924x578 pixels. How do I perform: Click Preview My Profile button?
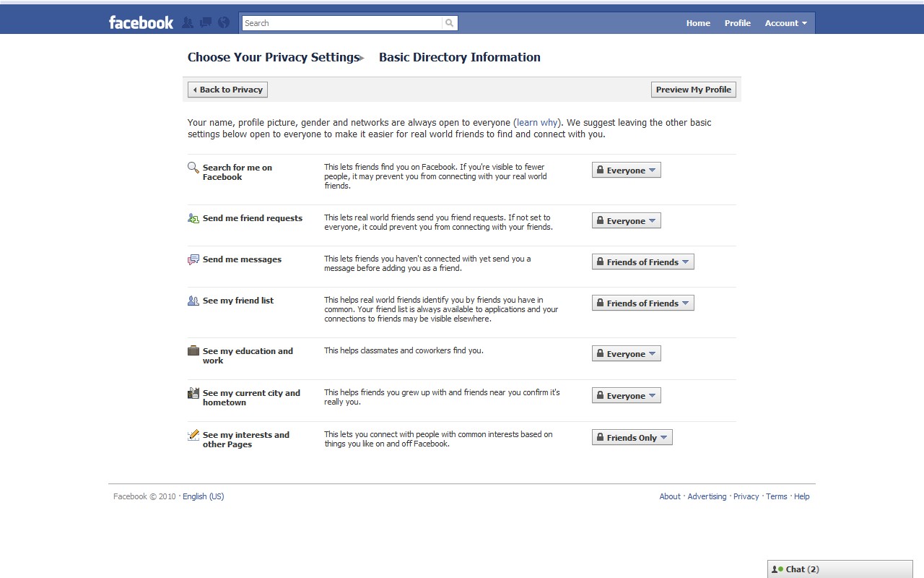click(694, 90)
